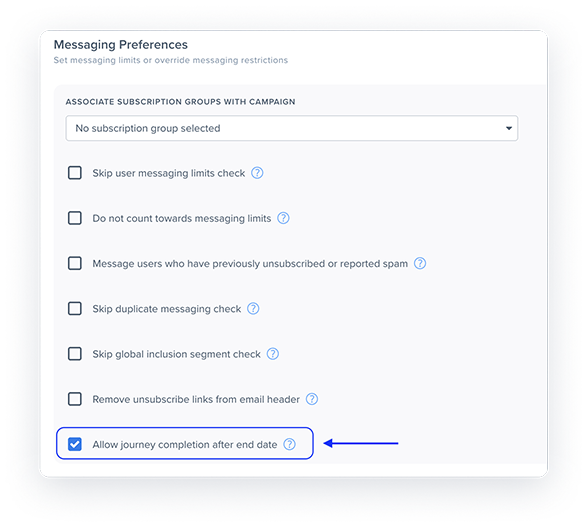Enable Skip duplicate messaging check checkbox
Viewport: 588px width, 527px height.
coord(75,309)
